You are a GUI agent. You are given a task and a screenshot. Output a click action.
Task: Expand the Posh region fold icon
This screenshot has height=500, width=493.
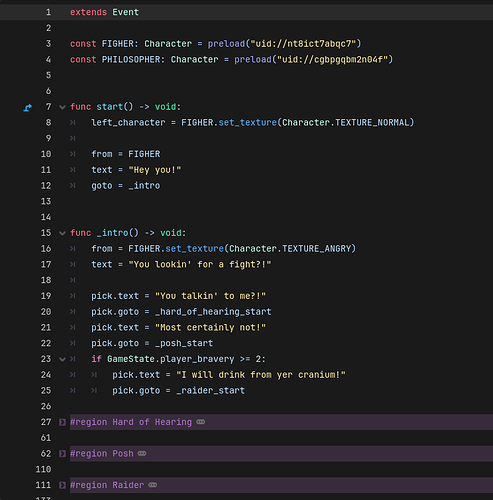[62, 454]
